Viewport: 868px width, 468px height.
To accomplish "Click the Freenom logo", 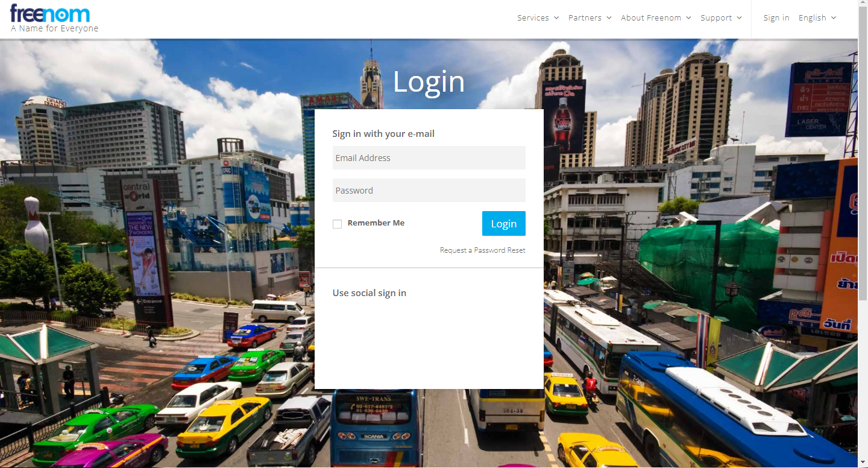I will click(51, 14).
